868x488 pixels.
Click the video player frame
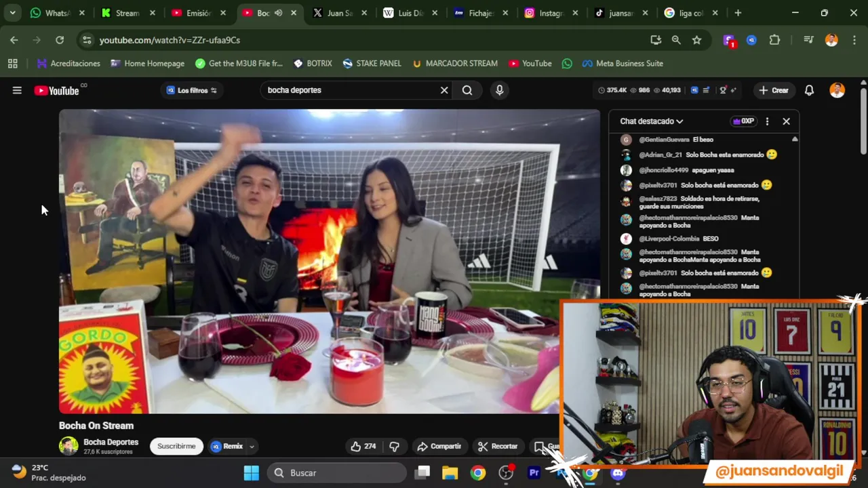click(329, 261)
